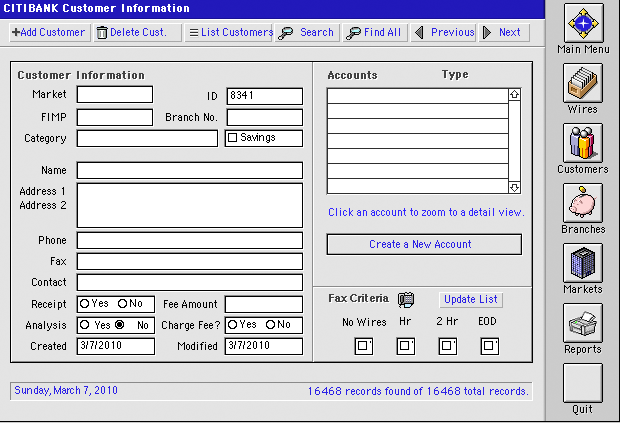The width and height of the screenshot is (620, 423).
Task: Click the Name input field
Action: click(x=190, y=170)
